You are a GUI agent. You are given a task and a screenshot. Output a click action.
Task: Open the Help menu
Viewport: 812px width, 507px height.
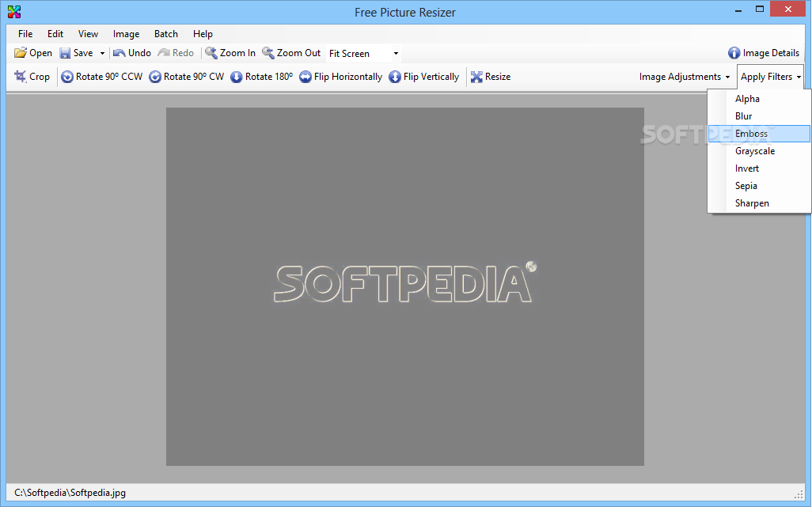(203, 34)
